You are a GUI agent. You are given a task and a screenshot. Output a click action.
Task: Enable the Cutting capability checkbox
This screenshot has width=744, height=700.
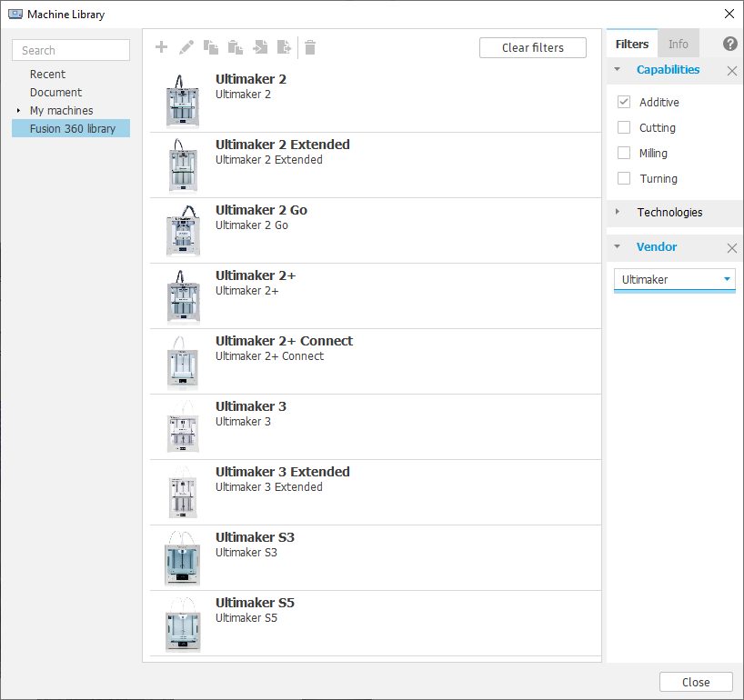coord(623,127)
